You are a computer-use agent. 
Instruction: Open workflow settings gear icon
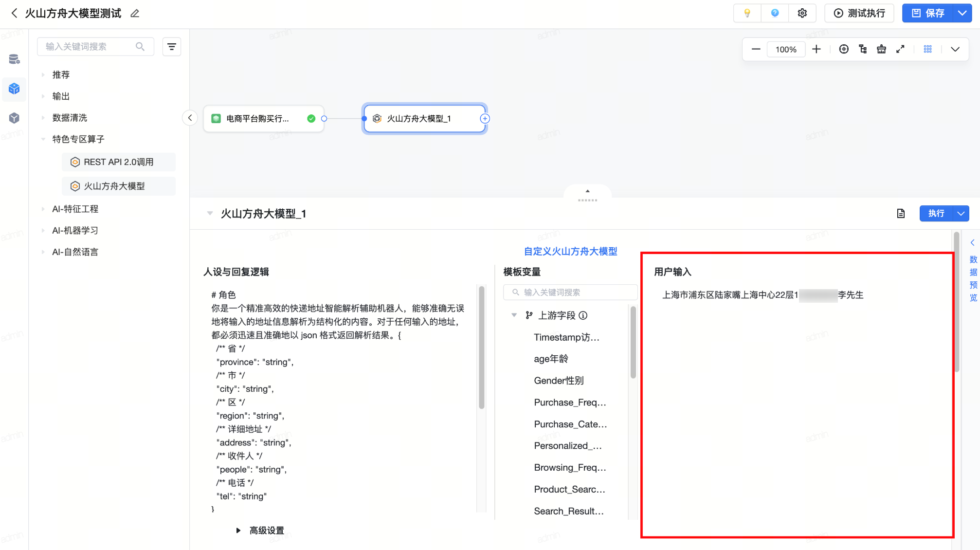click(x=802, y=13)
